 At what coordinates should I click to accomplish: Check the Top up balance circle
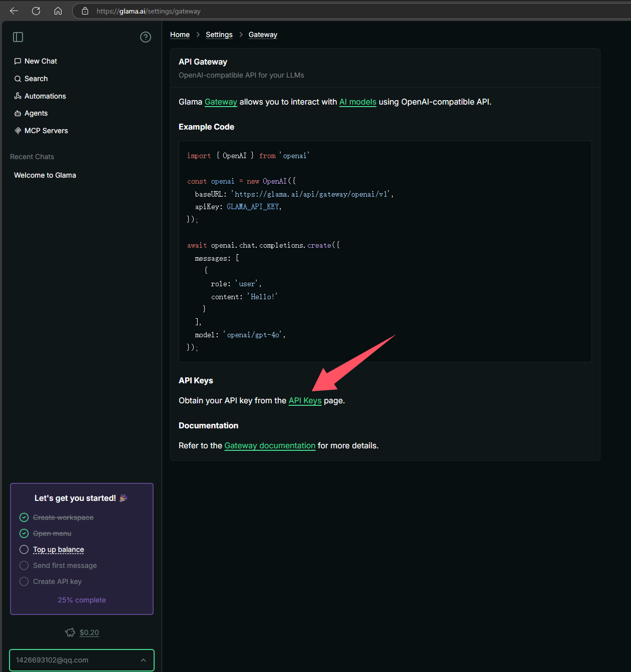[x=24, y=549]
